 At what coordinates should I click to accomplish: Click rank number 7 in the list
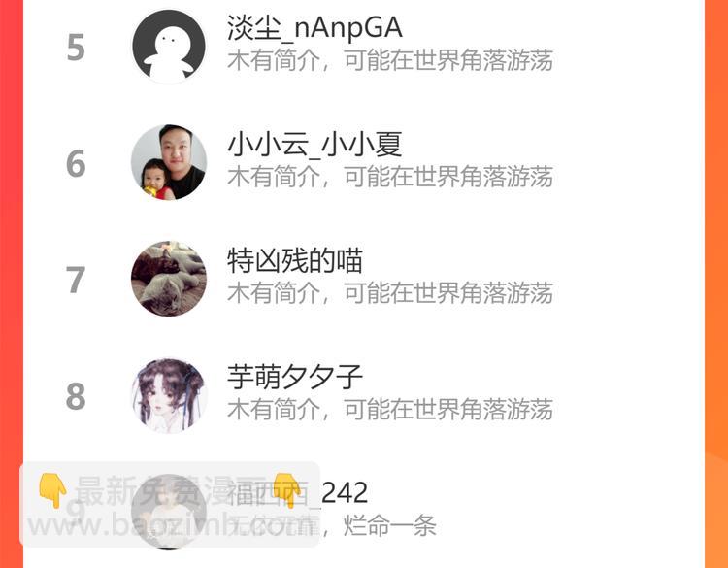coord(76,280)
